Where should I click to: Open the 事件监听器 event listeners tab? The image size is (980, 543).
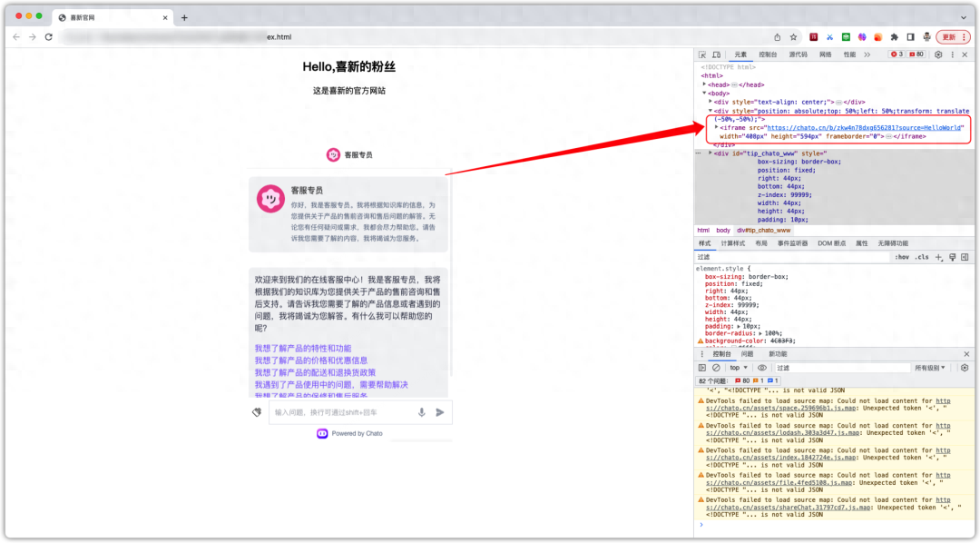coord(792,243)
